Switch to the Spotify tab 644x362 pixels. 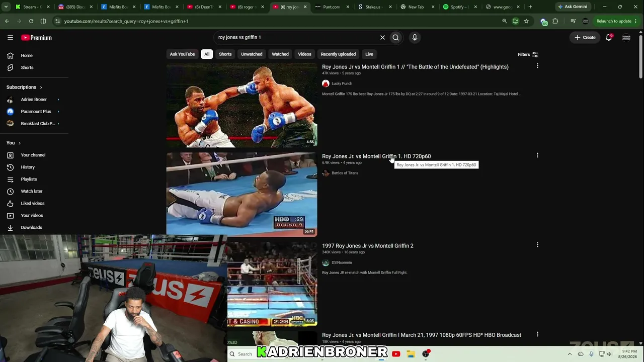click(x=460, y=7)
